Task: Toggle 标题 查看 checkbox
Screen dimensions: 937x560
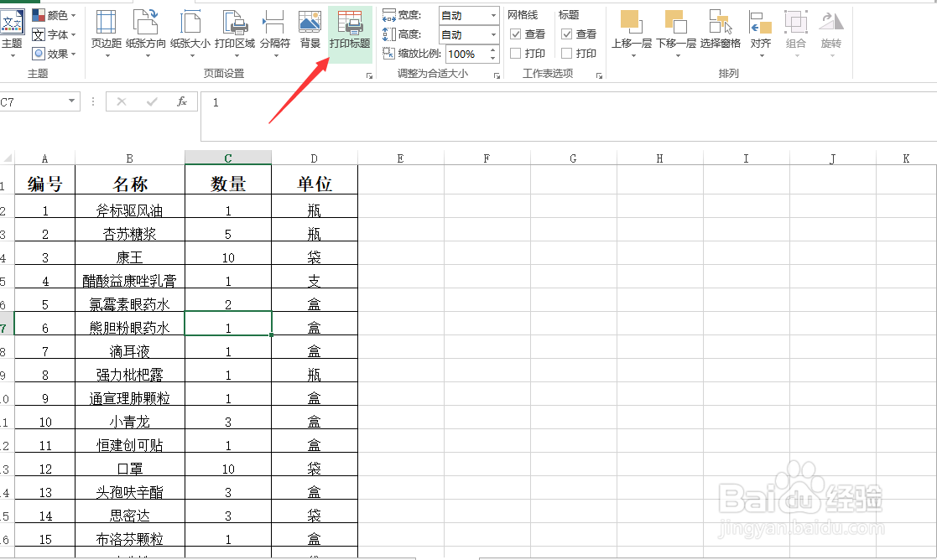Action: coord(566,34)
